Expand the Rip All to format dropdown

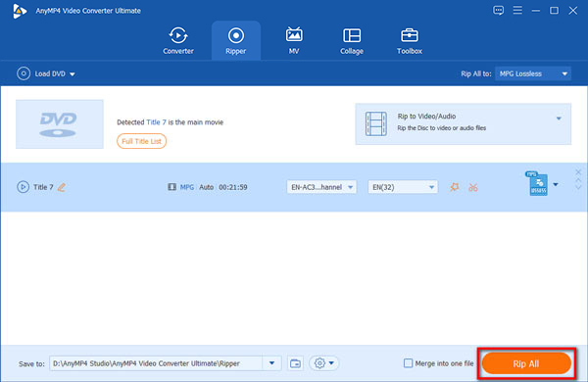tap(533, 73)
